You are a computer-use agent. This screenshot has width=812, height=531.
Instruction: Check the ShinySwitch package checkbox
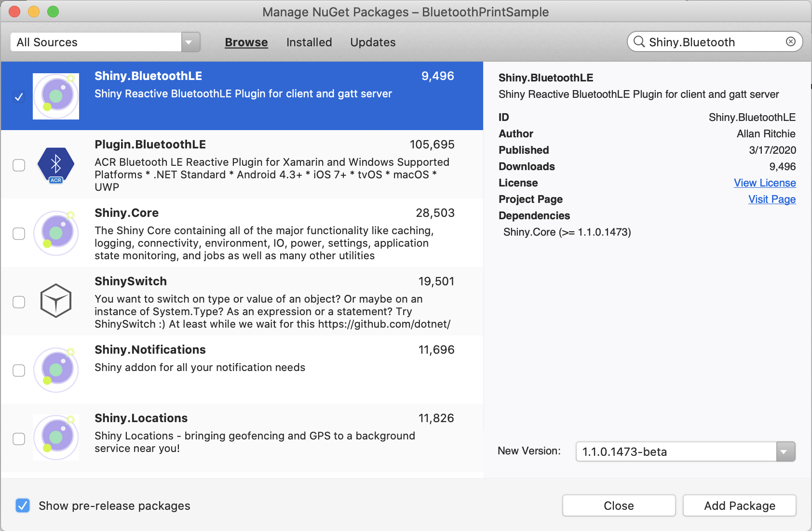[19, 302]
